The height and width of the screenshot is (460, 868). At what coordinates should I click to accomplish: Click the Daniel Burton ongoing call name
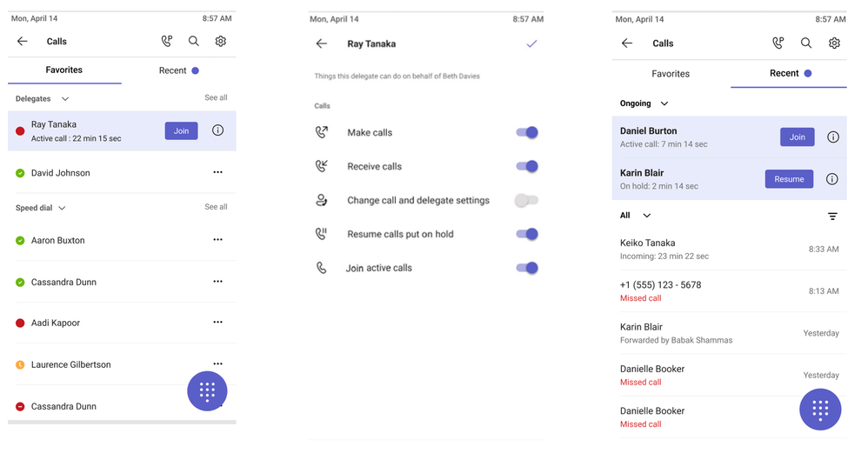coord(648,130)
